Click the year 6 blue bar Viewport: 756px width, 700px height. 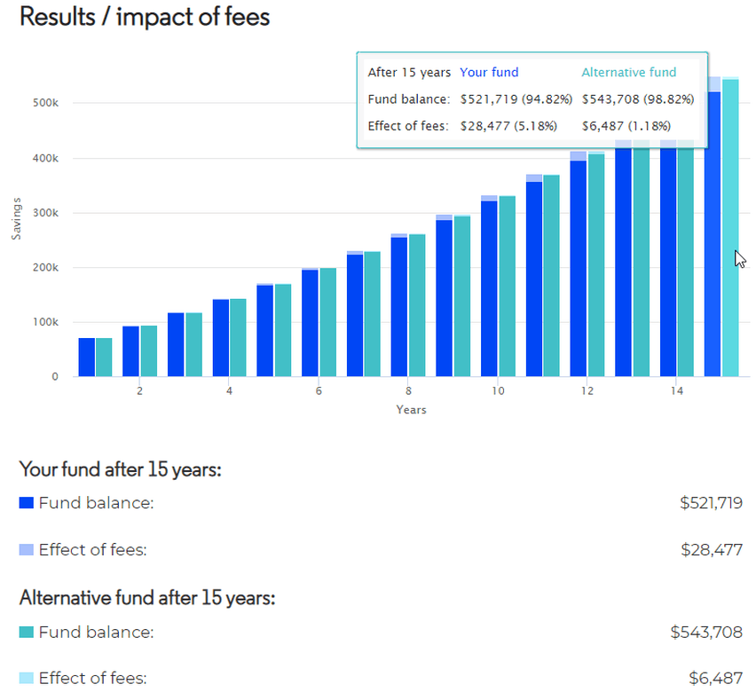310,323
